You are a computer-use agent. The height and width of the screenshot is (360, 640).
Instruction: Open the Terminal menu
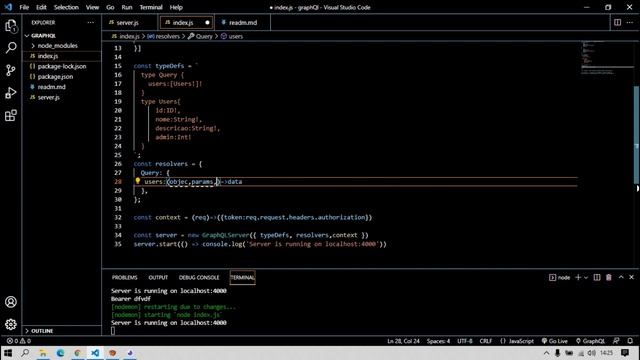point(151,7)
